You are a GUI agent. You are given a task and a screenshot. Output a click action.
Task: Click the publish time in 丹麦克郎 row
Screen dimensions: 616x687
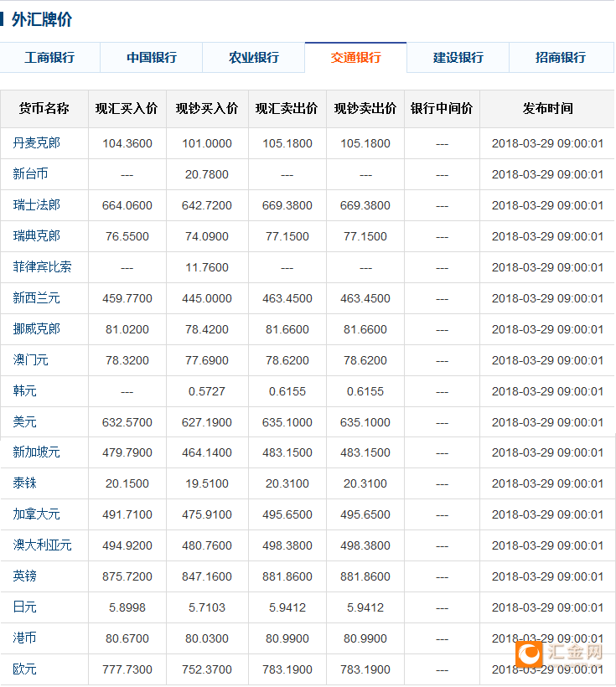tap(547, 144)
